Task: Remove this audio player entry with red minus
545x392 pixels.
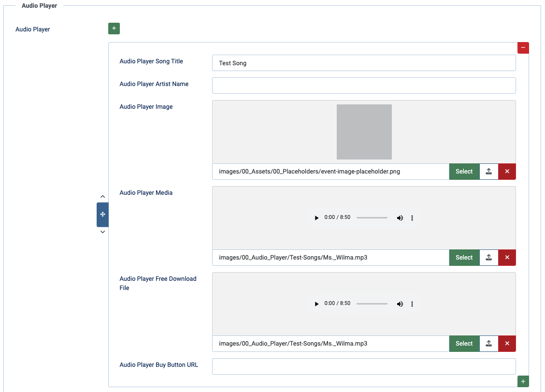Action: click(523, 48)
